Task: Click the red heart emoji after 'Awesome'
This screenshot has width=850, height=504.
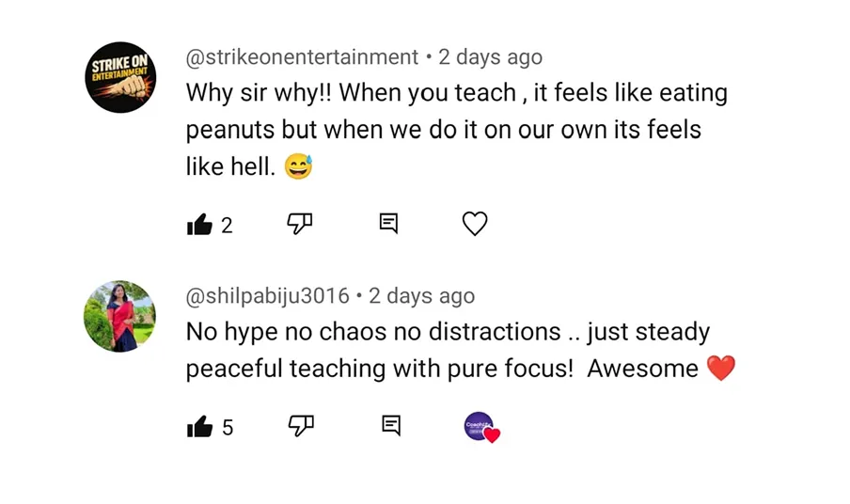Action: (720, 369)
